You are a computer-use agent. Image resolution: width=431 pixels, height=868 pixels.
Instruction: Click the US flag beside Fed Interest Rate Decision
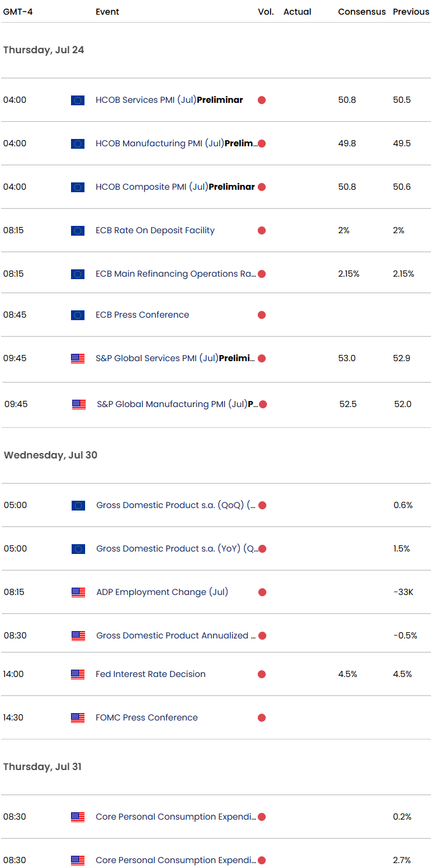point(78,675)
